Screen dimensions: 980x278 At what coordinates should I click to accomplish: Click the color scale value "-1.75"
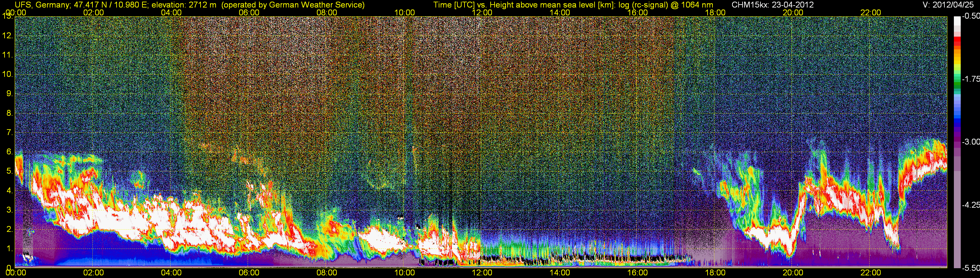(971, 79)
